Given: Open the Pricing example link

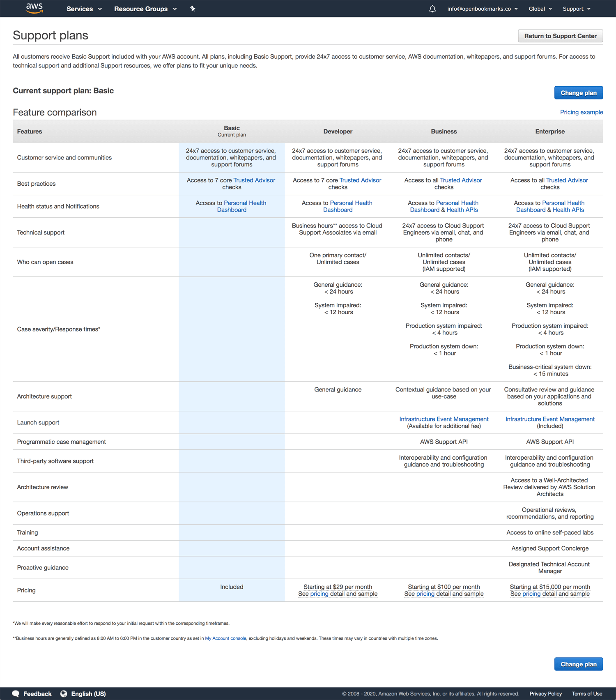Looking at the screenshot, I should 582,112.
